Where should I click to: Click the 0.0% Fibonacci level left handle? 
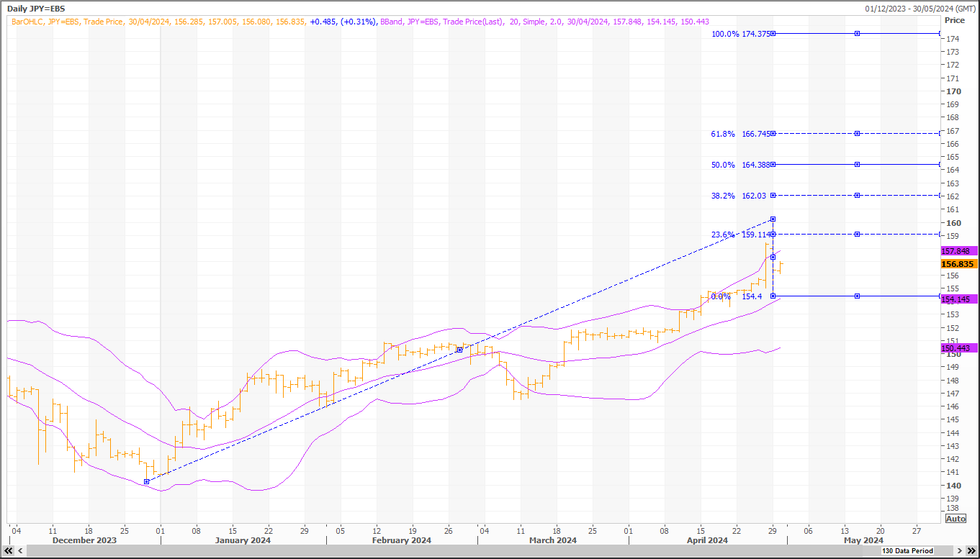773,296
